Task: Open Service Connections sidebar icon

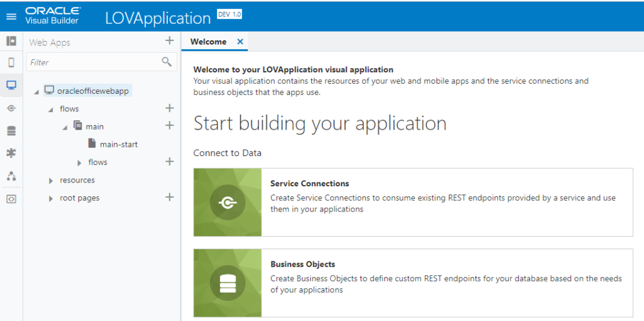Action: point(11,108)
